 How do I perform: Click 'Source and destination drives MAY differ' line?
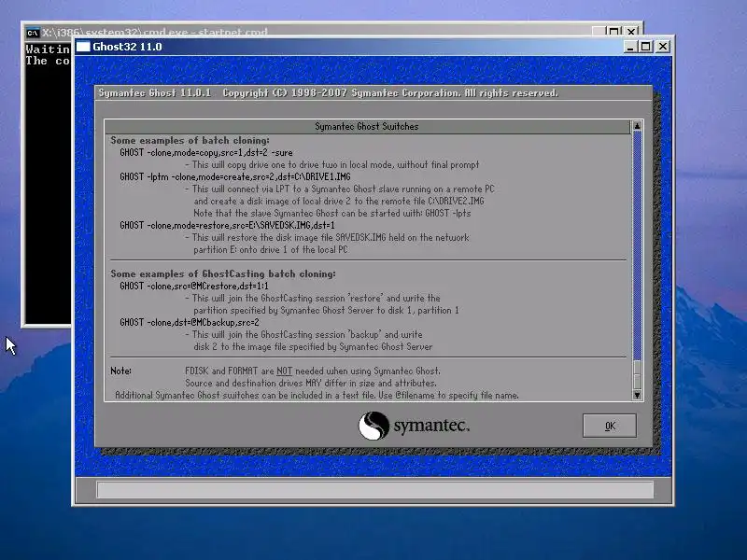pos(311,383)
